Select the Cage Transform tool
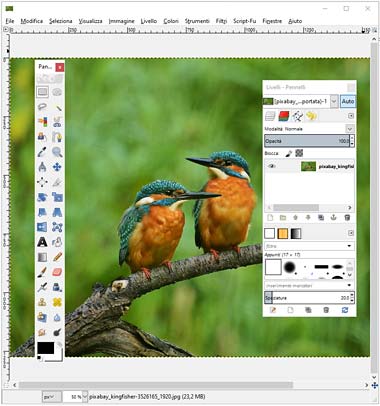The image size is (380, 406). pyautogui.click(x=57, y=227)
